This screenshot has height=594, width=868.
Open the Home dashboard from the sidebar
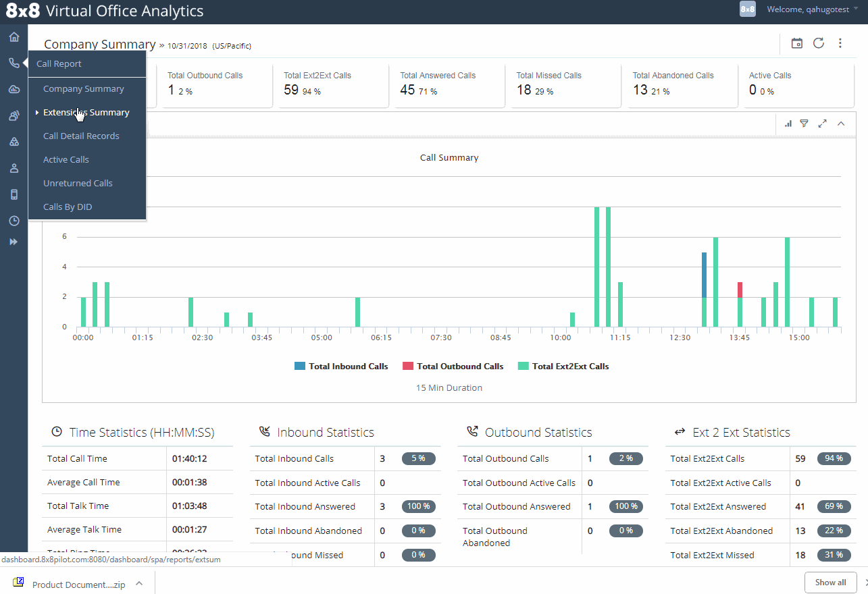click(x=14, y=36)
